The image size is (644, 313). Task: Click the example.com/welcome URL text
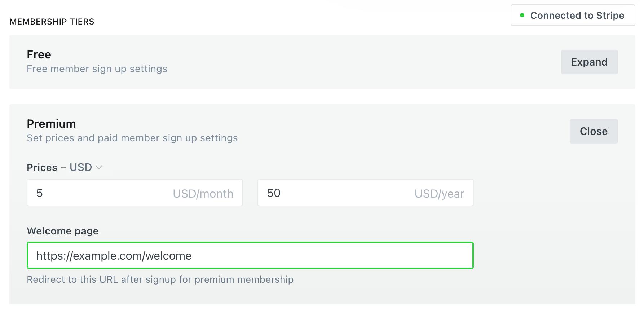(x=114, y=256)
